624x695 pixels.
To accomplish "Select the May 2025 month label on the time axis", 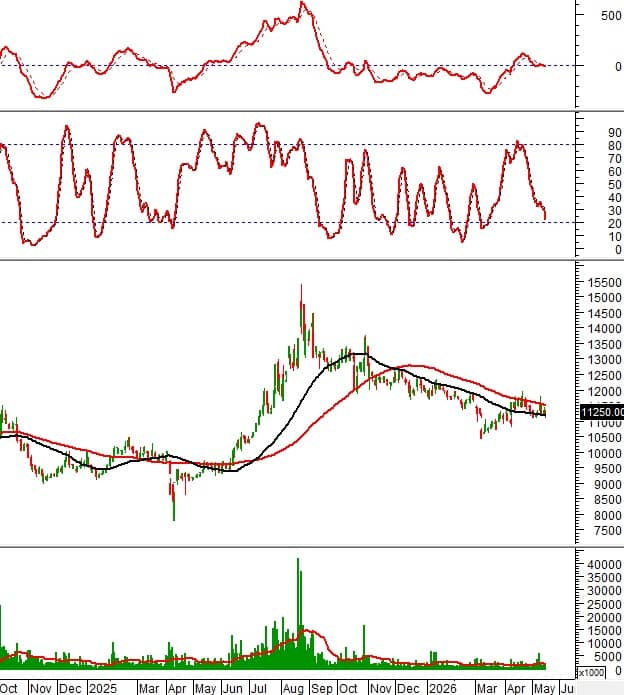I will (205, 688).
